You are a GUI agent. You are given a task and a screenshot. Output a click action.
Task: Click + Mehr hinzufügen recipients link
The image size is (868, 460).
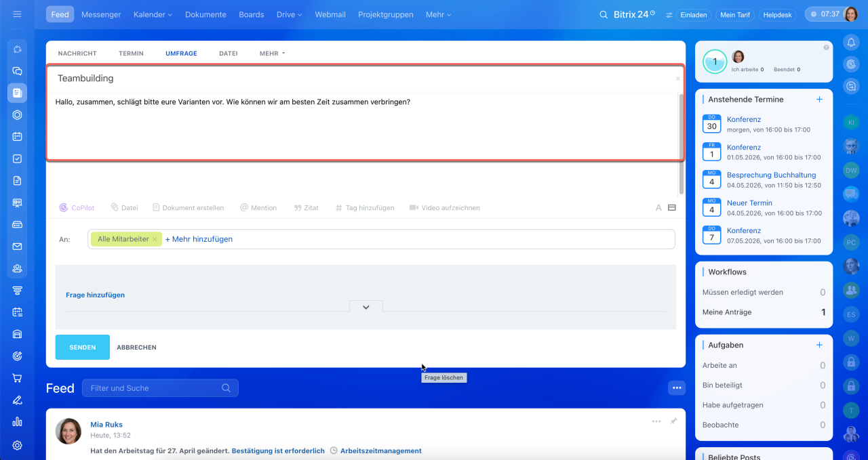199,239
